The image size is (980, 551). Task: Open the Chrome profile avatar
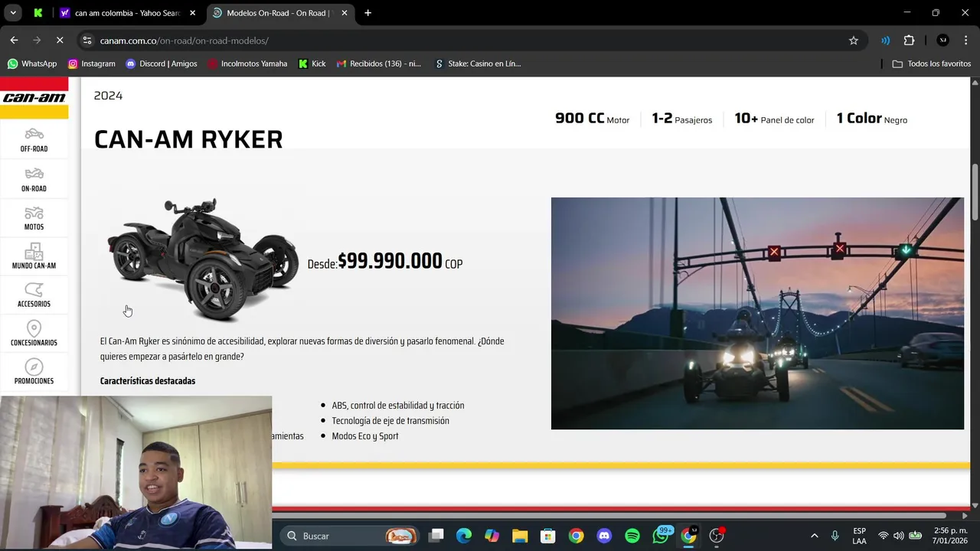942,41
